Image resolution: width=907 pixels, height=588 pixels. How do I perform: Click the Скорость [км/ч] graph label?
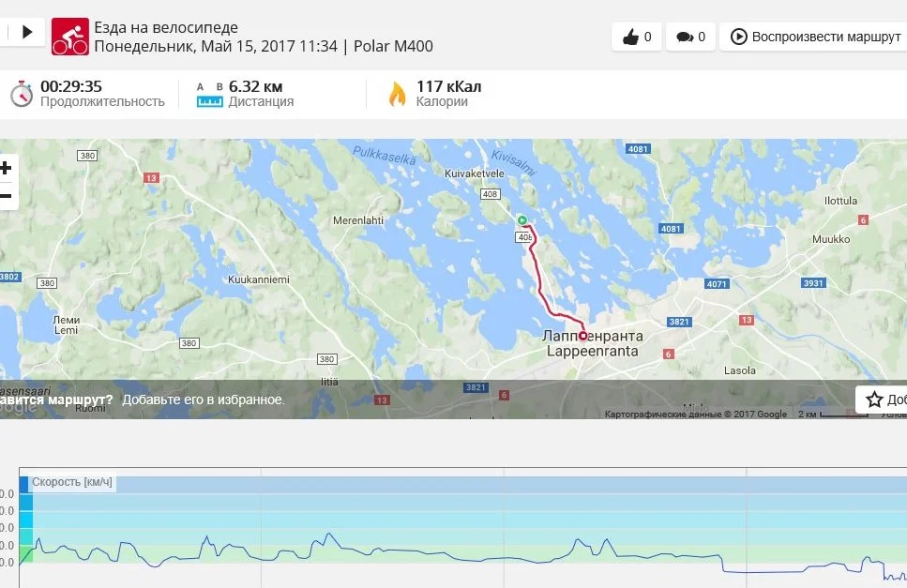click(x=71, y=482)
